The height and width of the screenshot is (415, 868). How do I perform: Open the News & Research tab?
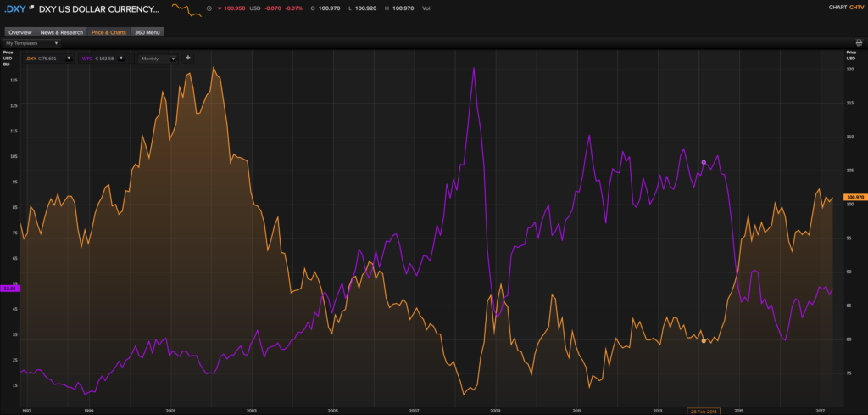tap(62, 32)
